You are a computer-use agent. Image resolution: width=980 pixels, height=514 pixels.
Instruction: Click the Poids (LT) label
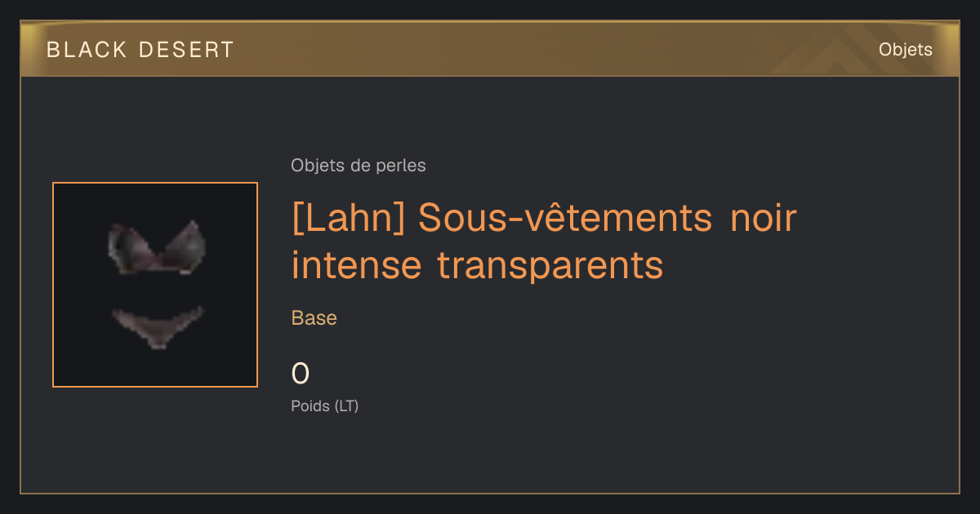[x=325, y=405]
